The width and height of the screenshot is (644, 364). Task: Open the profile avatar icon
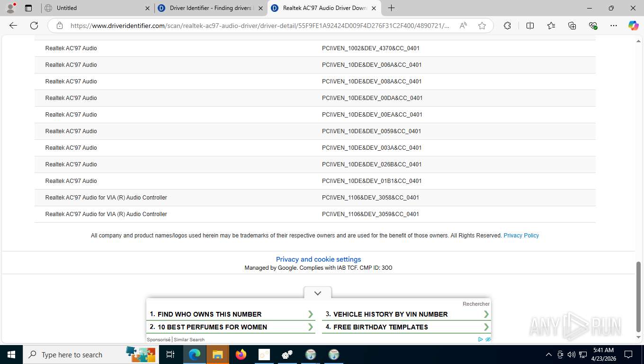click(10, 8)
